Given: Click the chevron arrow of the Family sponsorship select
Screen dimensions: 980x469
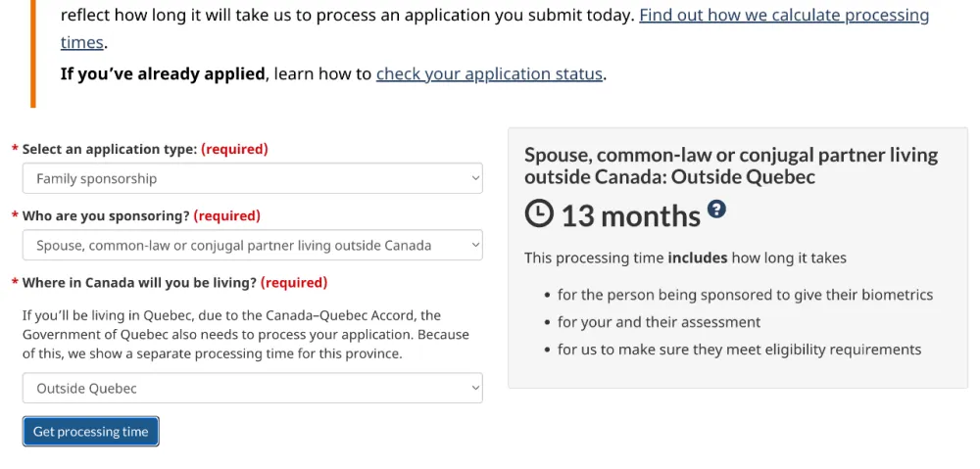Looking at the screenshot, I should [475, 178].
